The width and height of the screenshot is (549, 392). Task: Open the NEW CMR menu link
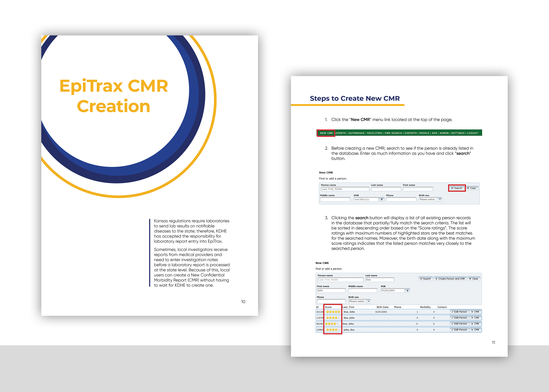pyautogui.click(x=326, y=133)
